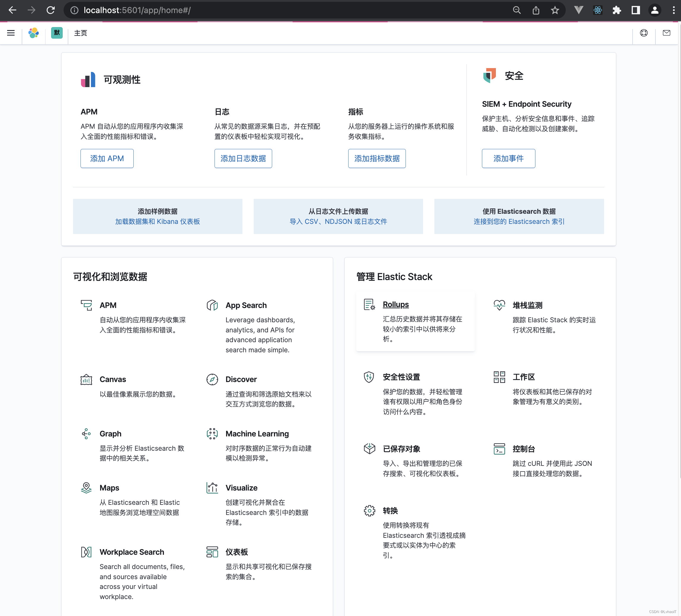Click the 添加事件 button
The height and width of the screenshot is (616, 681).
(x=508, y=158)
